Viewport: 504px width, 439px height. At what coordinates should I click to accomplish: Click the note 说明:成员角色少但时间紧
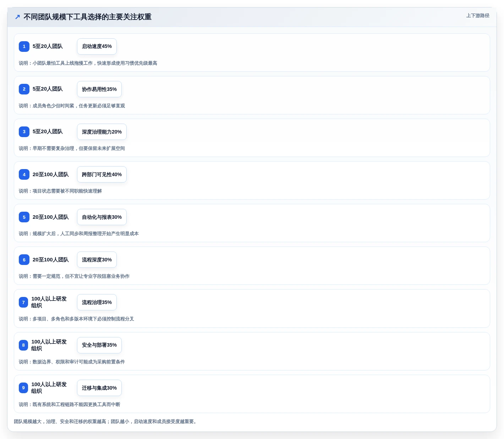click(72, 106)
